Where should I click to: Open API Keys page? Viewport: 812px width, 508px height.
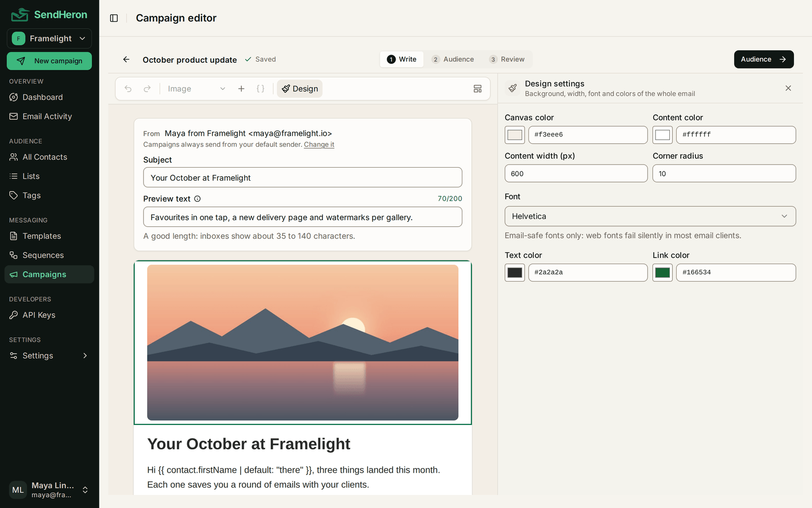[x=49, y=315]
